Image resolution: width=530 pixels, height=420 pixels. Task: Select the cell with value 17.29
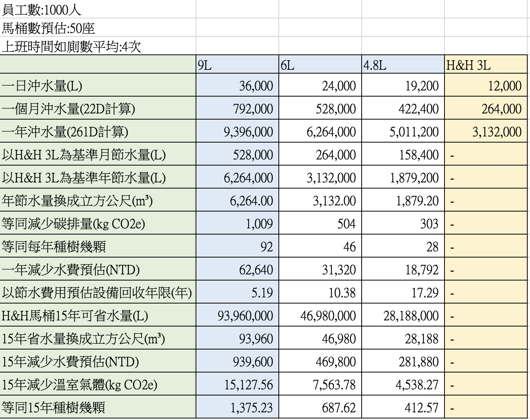point(403,292)
